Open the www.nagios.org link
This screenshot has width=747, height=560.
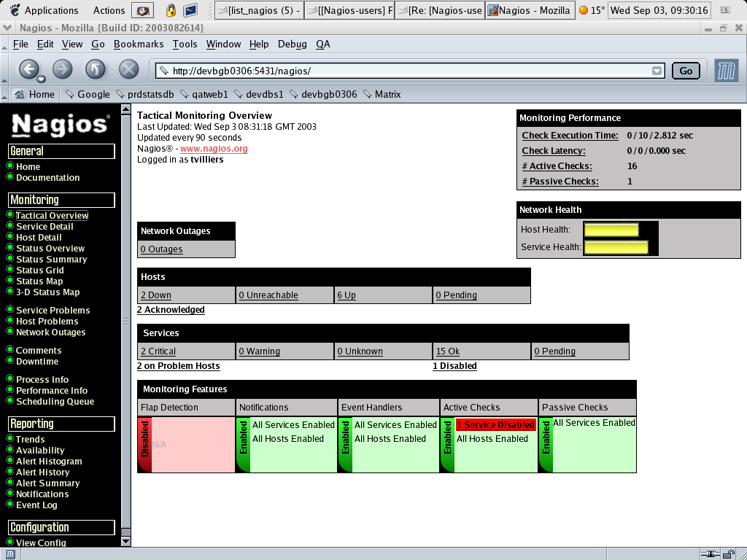(x=214, y=149)
